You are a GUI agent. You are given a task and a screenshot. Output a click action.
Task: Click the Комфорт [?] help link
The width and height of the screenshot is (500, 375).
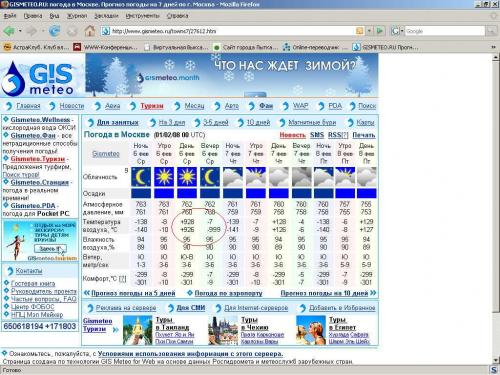pyautogui.click(x=123, y=279)
